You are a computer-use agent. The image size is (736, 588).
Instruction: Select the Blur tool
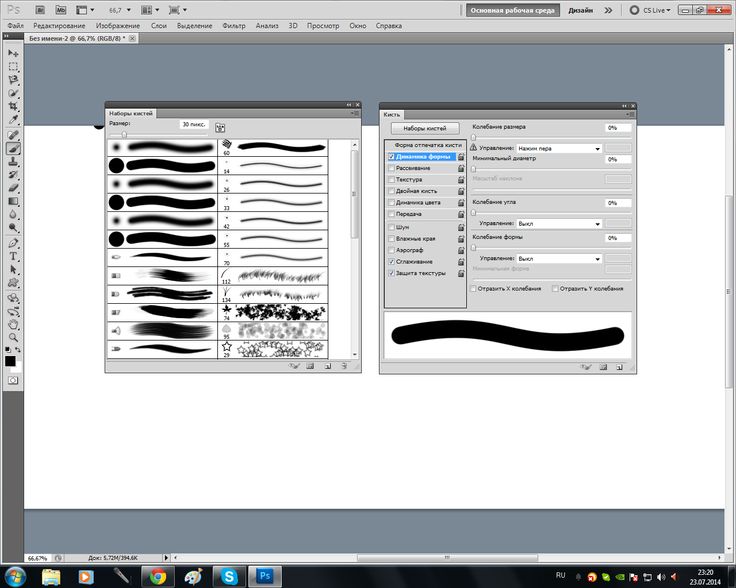[x=13, y=215]
